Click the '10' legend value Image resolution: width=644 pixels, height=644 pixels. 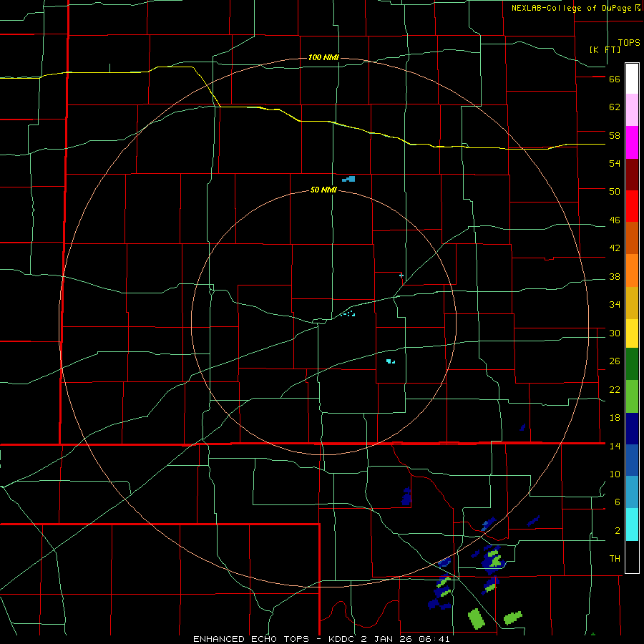[x=615, y=474]
